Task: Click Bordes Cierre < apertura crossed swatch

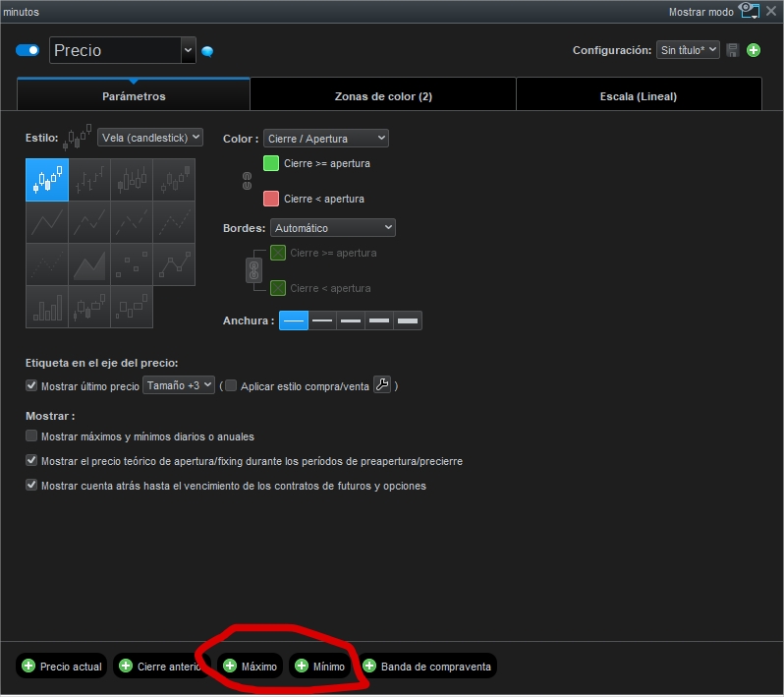Action: [278, 288]
